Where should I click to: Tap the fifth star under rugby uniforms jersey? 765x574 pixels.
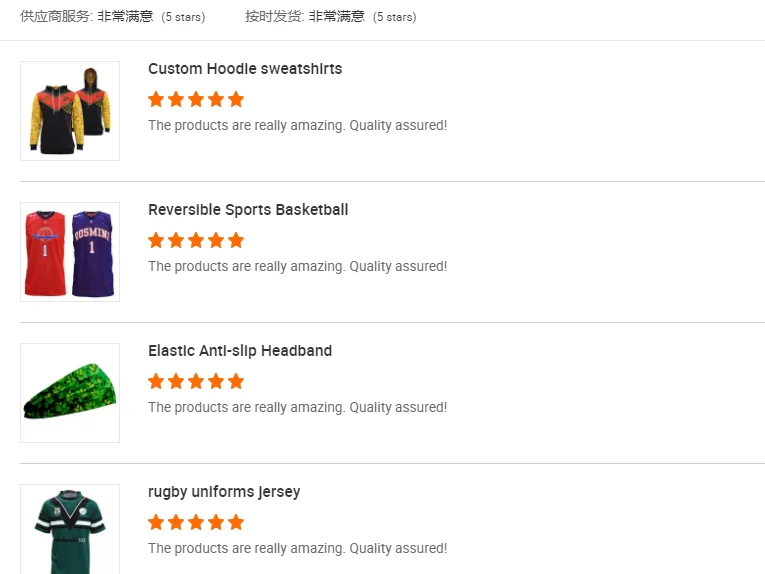[236, 522]
